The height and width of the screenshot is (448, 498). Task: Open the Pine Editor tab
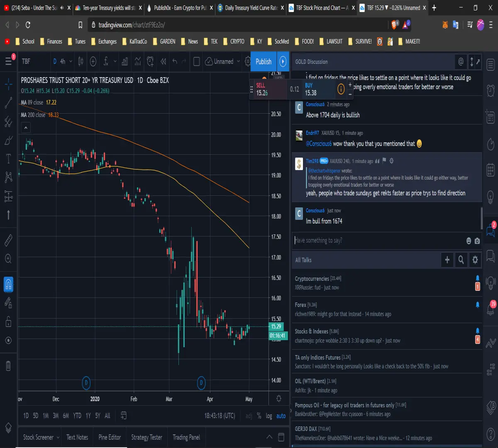pos(110,437)
